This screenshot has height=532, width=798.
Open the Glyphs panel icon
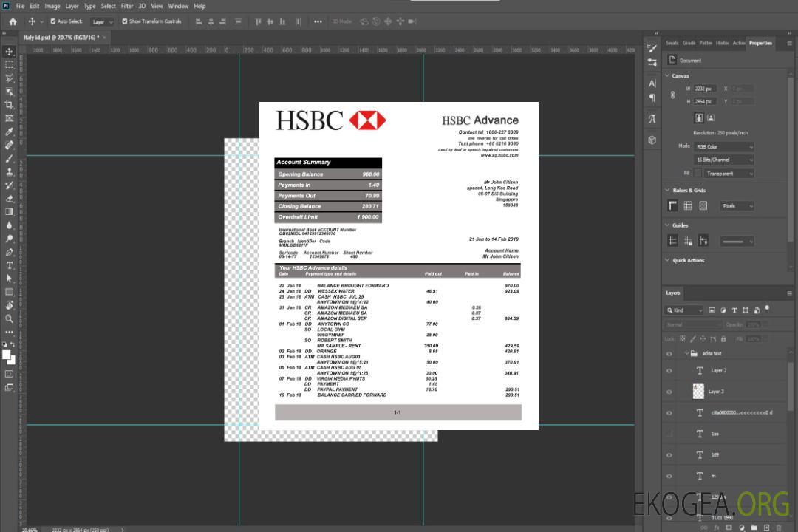(652, 119)
